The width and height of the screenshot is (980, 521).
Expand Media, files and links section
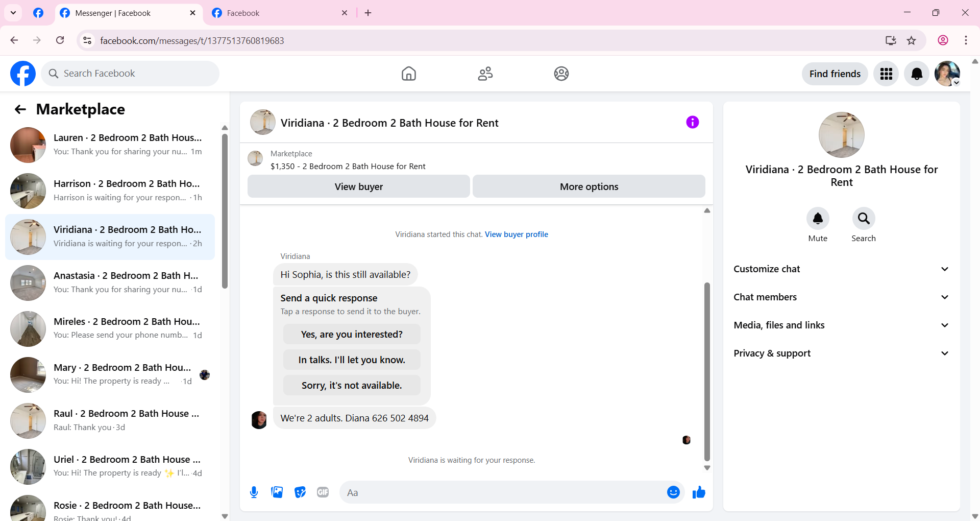click(841, 325)
